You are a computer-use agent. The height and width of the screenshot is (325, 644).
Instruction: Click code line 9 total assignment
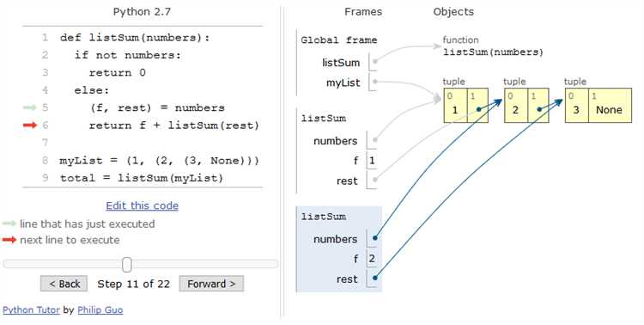[142, 178]
